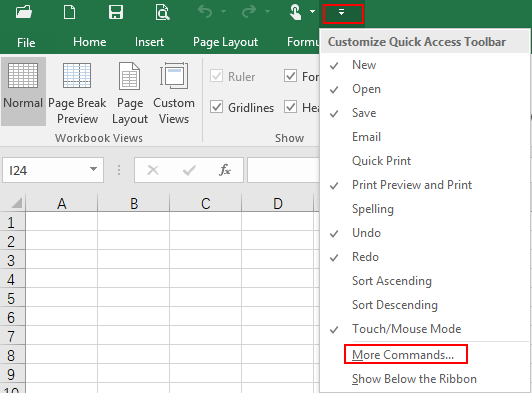Switch to the Formulas tab
Screen dimensions: 532x393
tap(302, 42)
